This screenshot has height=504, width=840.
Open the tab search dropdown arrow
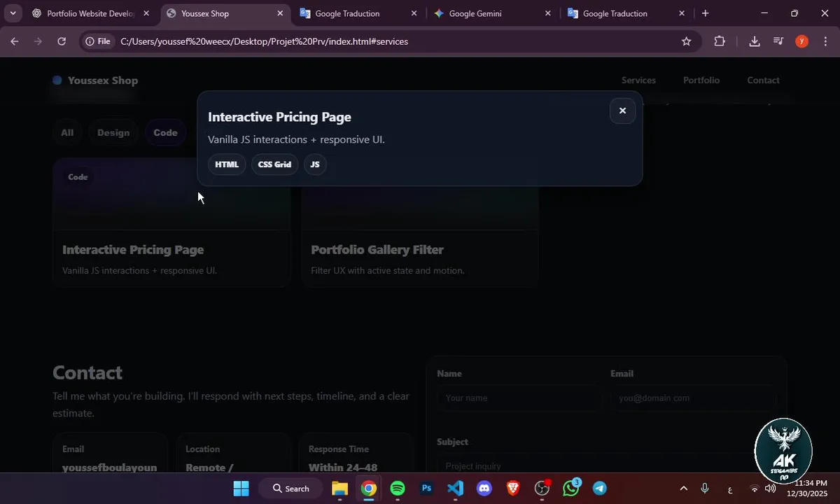13,13
